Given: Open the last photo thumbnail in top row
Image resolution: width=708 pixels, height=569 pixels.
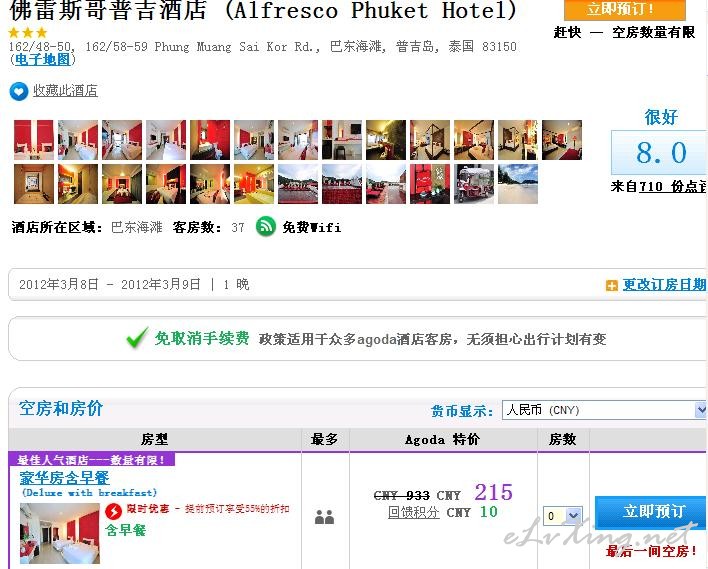Looking at the screenshot, I should click(562, 140).
